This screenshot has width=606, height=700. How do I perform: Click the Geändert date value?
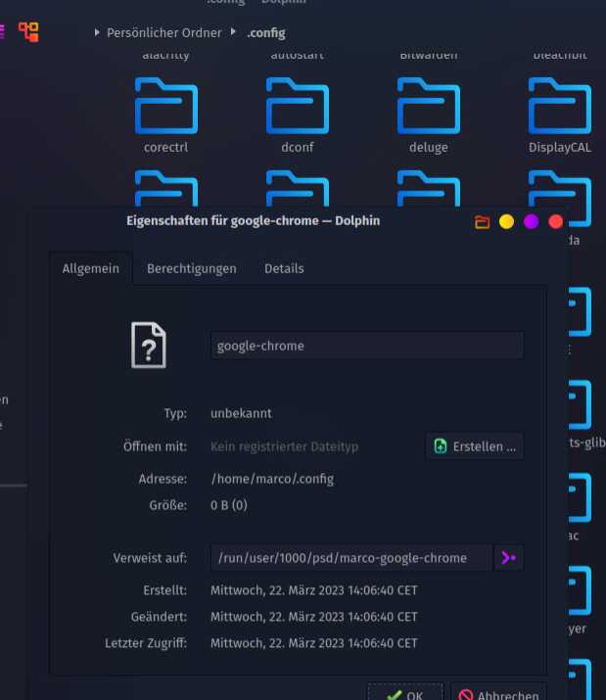[314, 617]
